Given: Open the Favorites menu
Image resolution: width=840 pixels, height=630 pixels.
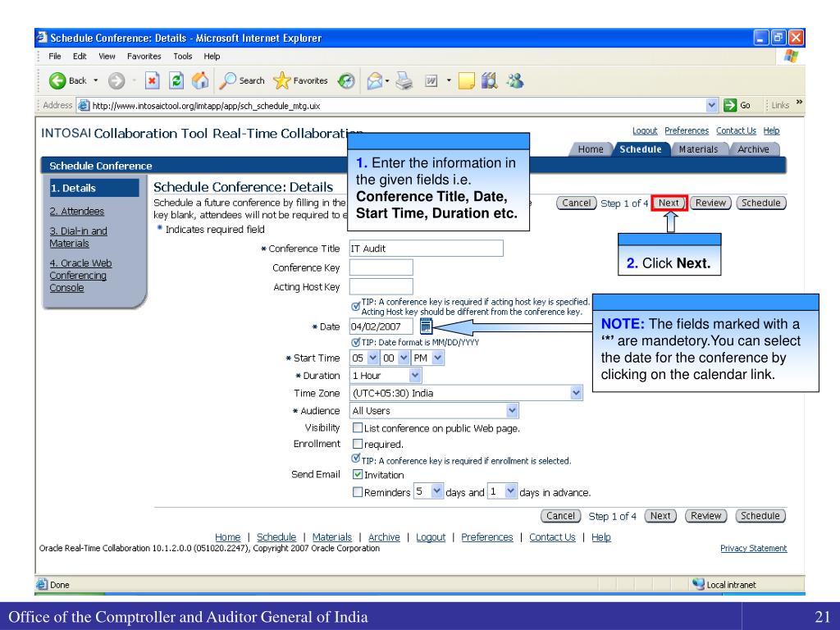Looking at the screenshot, I should click(144, 57).
